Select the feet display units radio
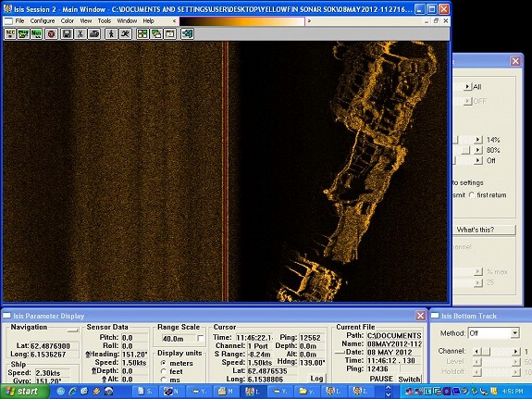The width and height of the screenshot is (532, 399). pos(164,371)
